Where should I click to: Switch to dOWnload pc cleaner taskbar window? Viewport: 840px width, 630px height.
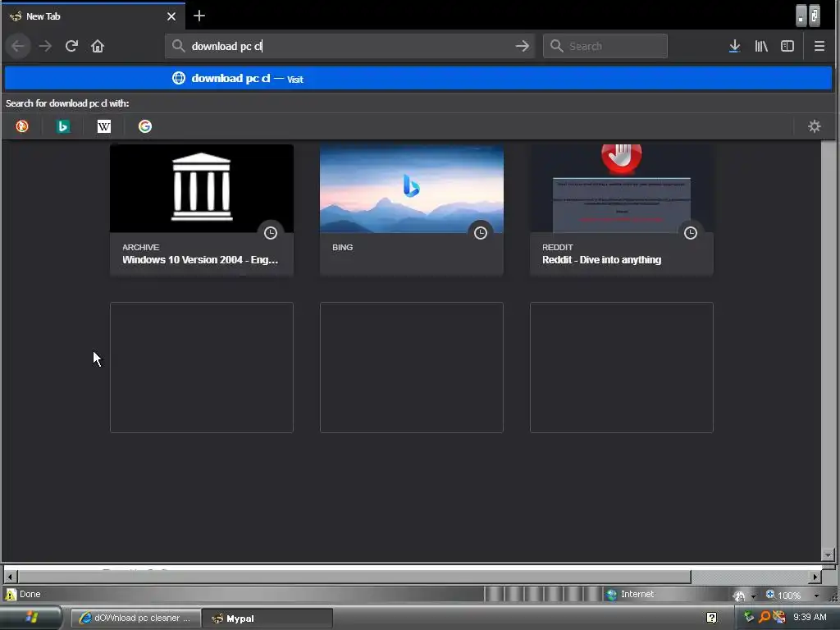pos(135,619)
